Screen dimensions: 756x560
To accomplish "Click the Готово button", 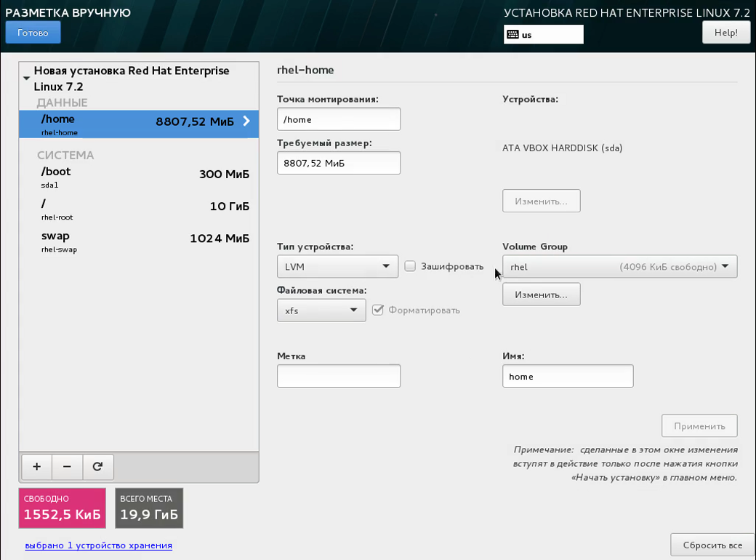I will (x=33, y=32).
